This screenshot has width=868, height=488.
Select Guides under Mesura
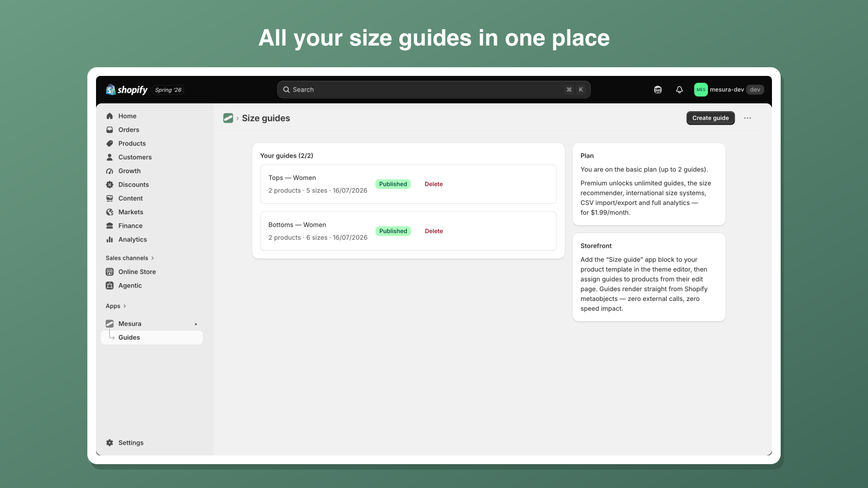click(152, 337)
